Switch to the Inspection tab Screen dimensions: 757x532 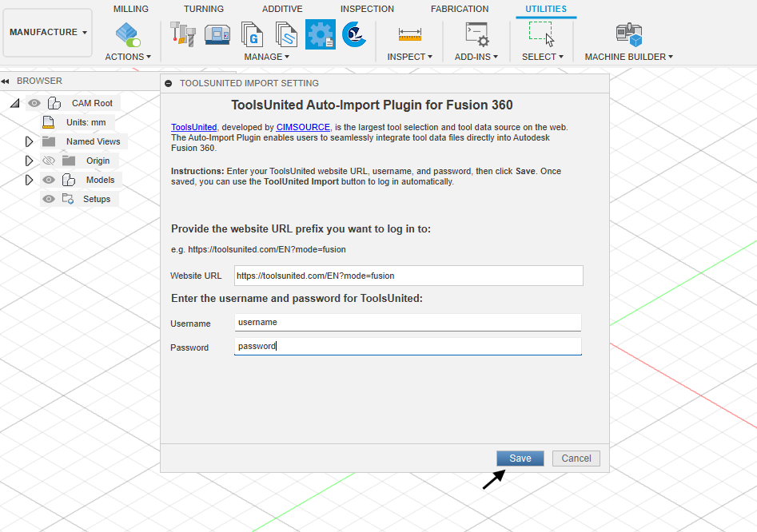(x=367, y=9)
